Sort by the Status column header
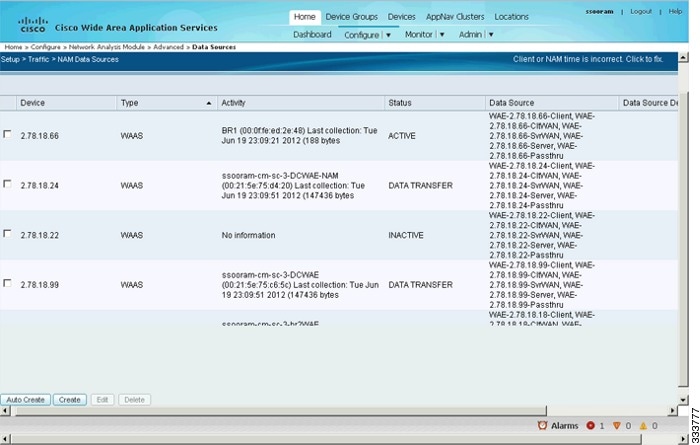 coord(435,103)
